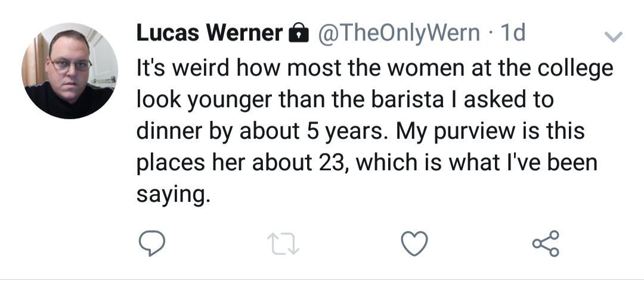
Task: Visit the @TheOnlyWern handle link
Action: pyautogui.click(x=399, y=33)
